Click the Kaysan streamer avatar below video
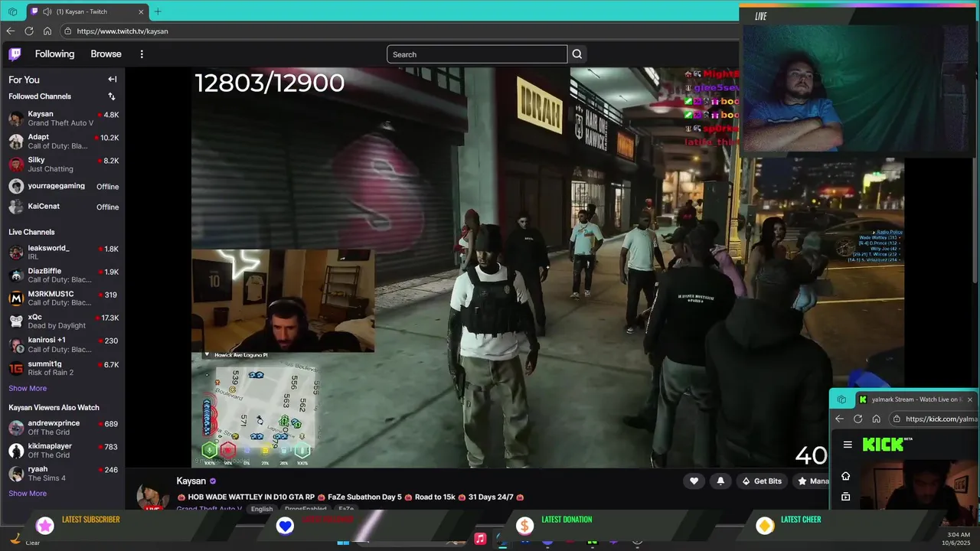This screenshot has height=551, width=980. [152, 494]
